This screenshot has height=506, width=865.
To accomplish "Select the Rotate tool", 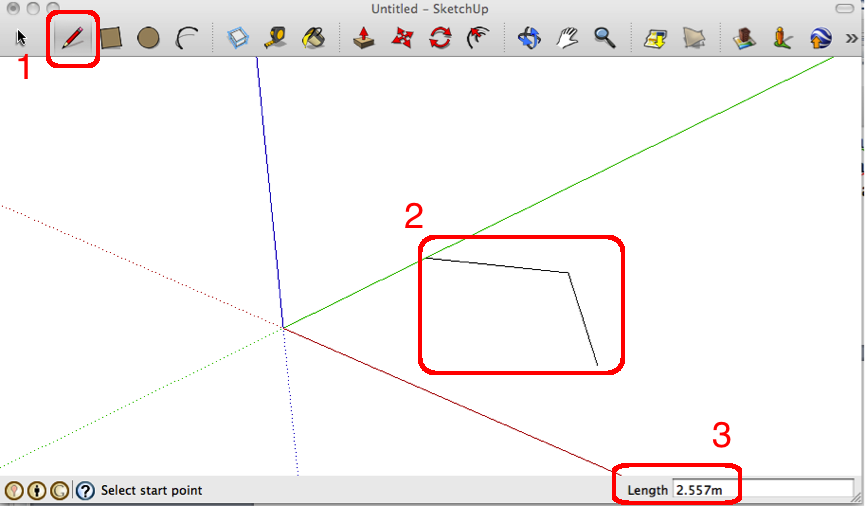I will [440, 39].
